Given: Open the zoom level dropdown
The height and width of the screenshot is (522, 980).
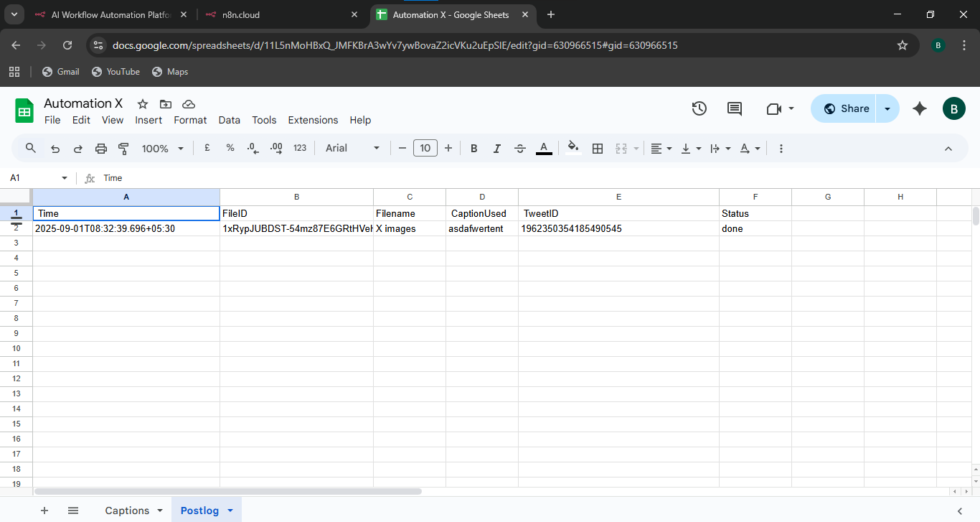Looking at the screenshot, I should [162, 148].
